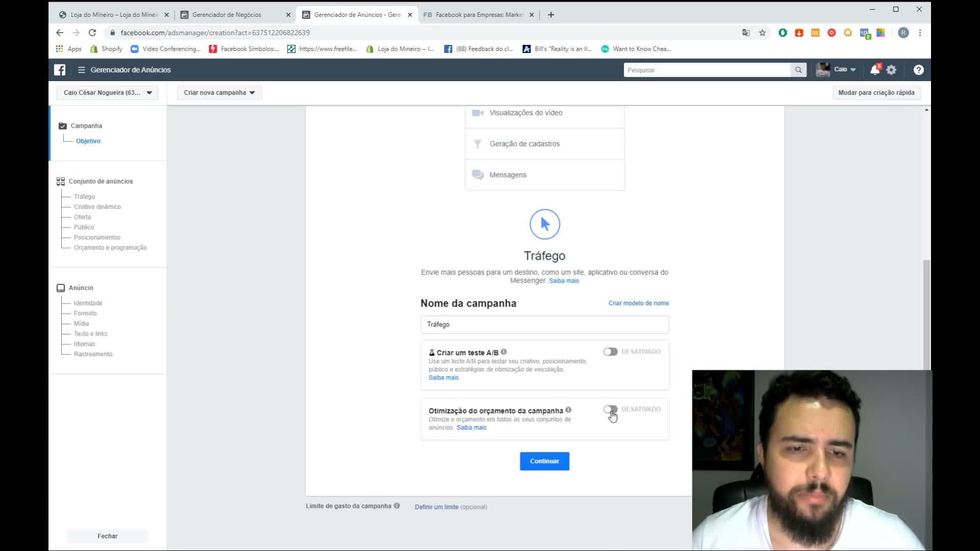Click the Pesquisar search field
Viewport: 980px width, 551px height.
(x=707, y=70)
